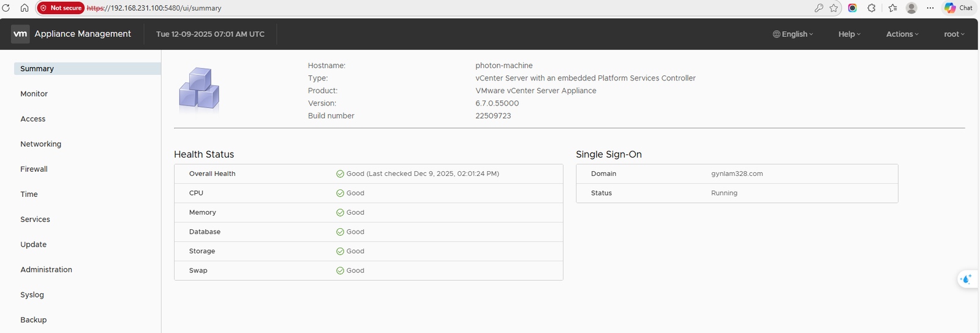Open the root user dropdown
Image resolution: width=980 pixels, height=333 pixels.
pos(954,34)
